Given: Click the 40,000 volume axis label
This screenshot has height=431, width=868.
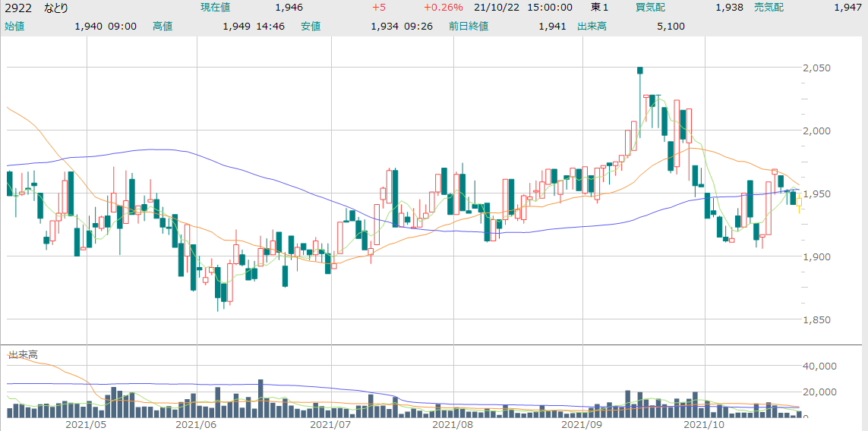Looking at the screenshot, I should pyautogui.click(x=819, y=366).
